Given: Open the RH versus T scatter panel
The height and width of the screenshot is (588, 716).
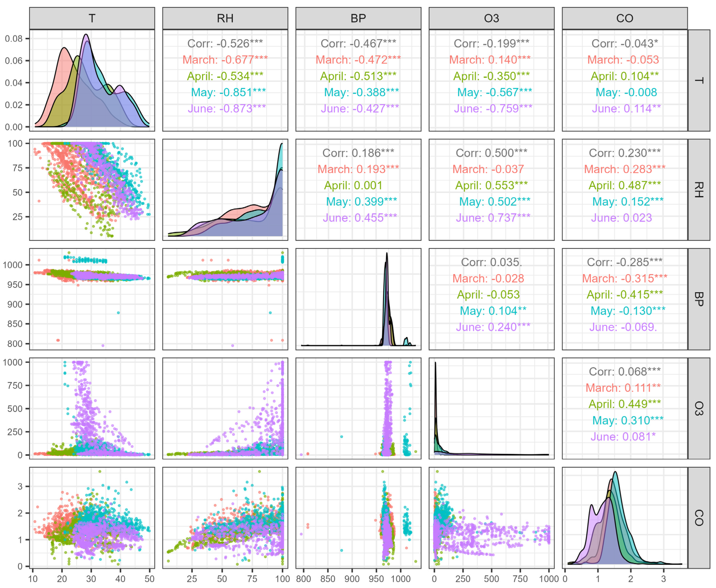Looking at the screenshot, I should 92,190.
